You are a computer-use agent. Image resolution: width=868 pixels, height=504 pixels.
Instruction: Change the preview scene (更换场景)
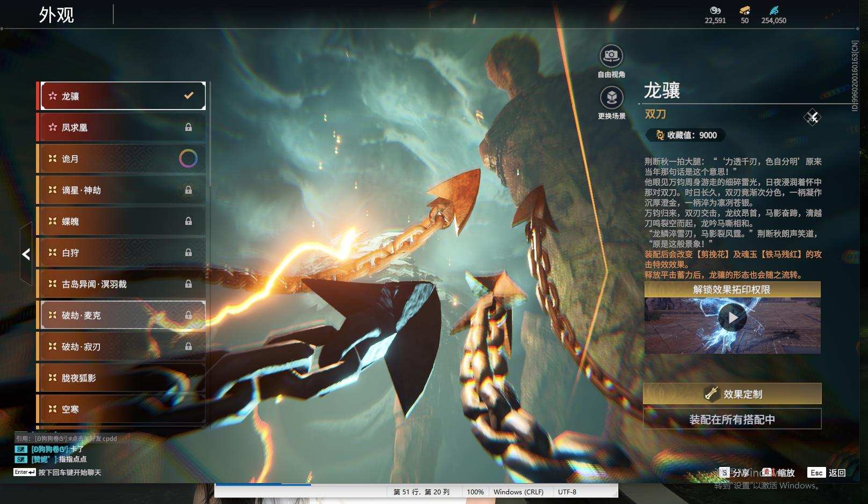click(611, 103)
